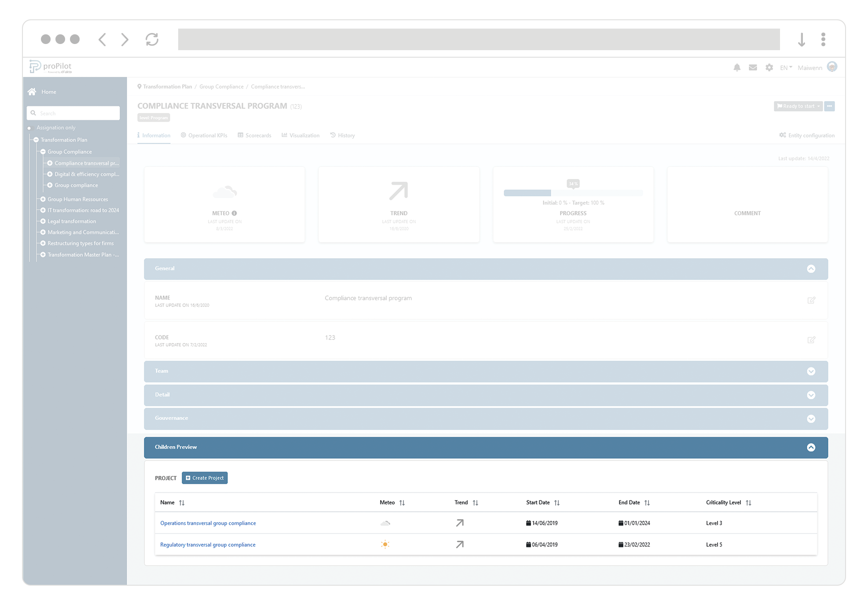The width and height of the screenshot is (868, 609).
Task: Open the Ready to start status dropdown
Action: (x=798, y=106)
